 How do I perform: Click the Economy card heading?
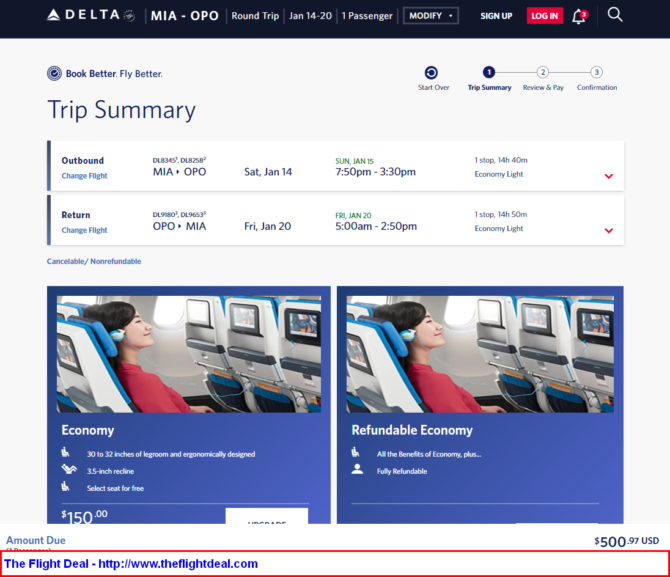88,430
